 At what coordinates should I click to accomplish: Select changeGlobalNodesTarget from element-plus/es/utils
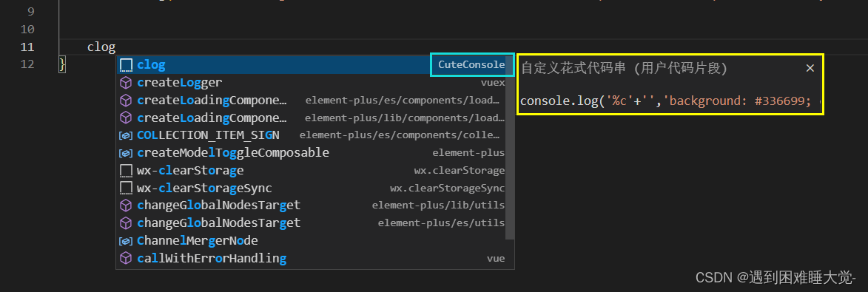point(312,223)
